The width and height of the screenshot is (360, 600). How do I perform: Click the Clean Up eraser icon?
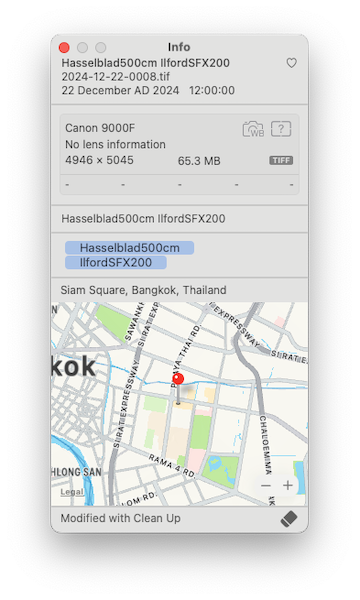[x=289, y=518]
